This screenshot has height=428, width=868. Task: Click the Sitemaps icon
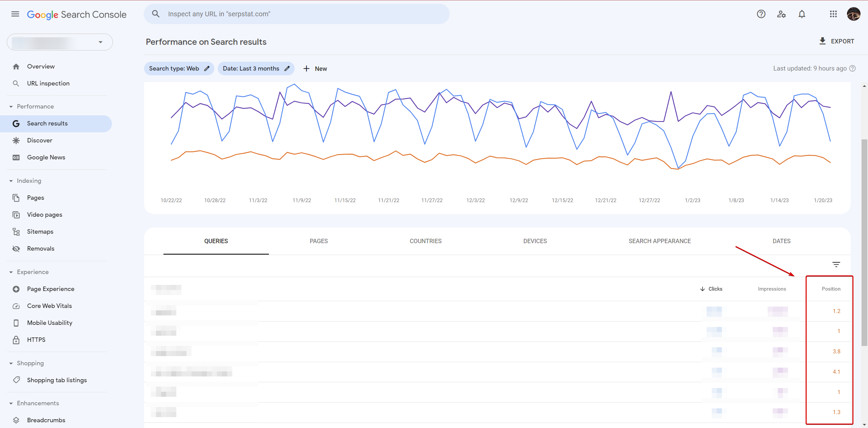tap(16, 232)
